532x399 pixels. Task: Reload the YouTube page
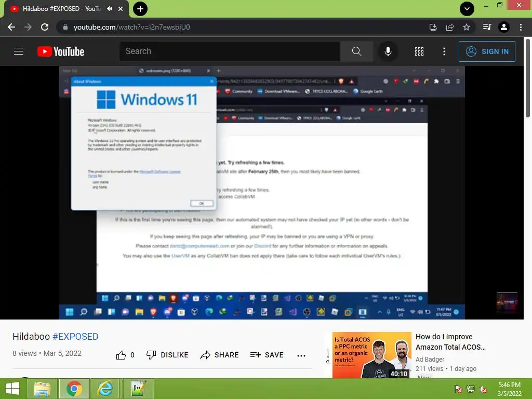point(45,27)
